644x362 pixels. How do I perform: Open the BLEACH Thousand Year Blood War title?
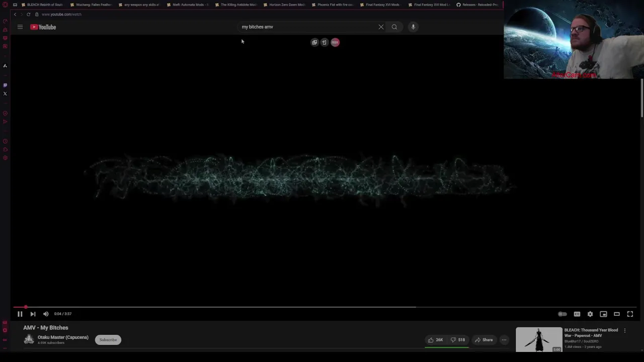(x=591, y=333)
